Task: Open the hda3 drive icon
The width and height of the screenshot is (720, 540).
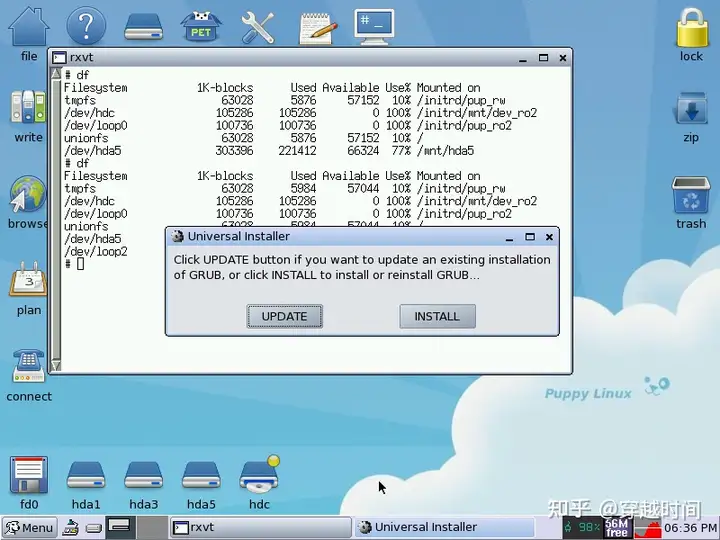Action: pyautogui.click(x=144, y=475)
